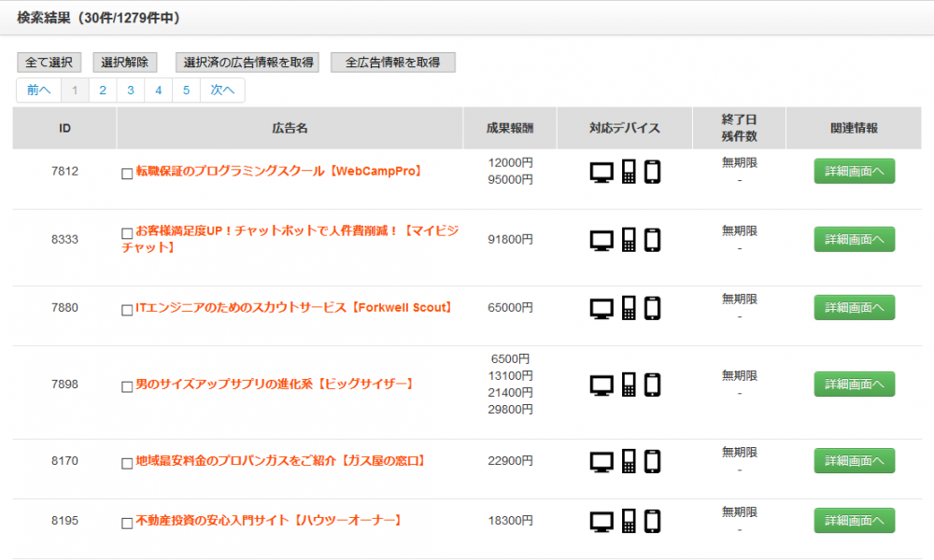The width and height of the screenshot is (934, 560).
Task: Click the smartphone icon in row 8170
Action: [x=652, y=462]
